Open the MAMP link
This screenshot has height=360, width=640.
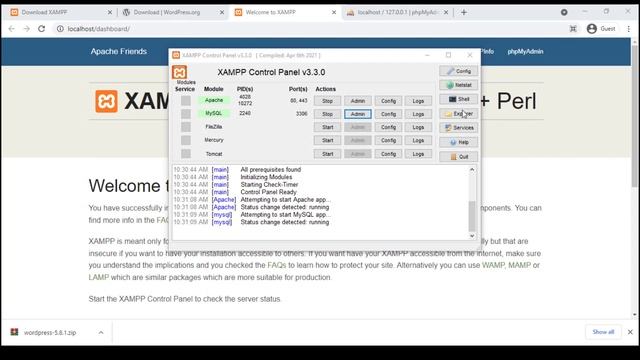pyautogui.click(x=520, y=265)
